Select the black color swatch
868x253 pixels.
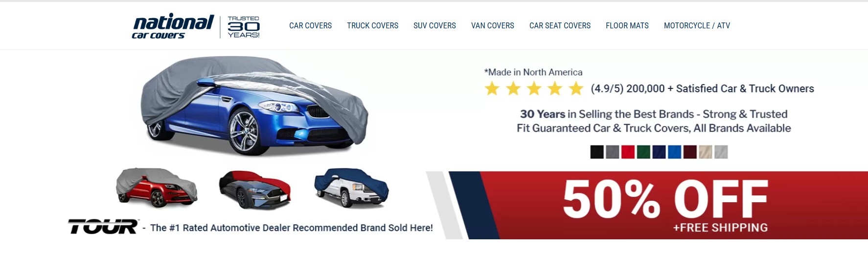[x=597, y=152]
